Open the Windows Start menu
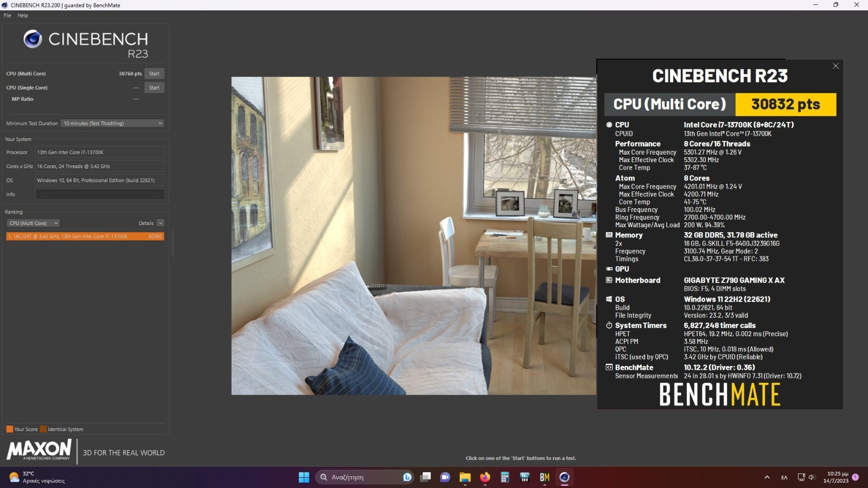Viewport: 868px width, 488px height. [x=304, y=477]
